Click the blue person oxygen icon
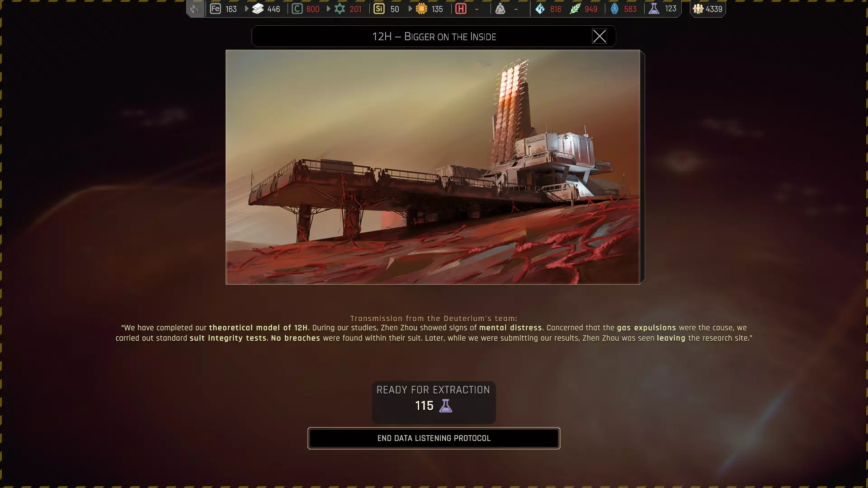Viewport: 868px width, 488px height. (x=614, y=9)
